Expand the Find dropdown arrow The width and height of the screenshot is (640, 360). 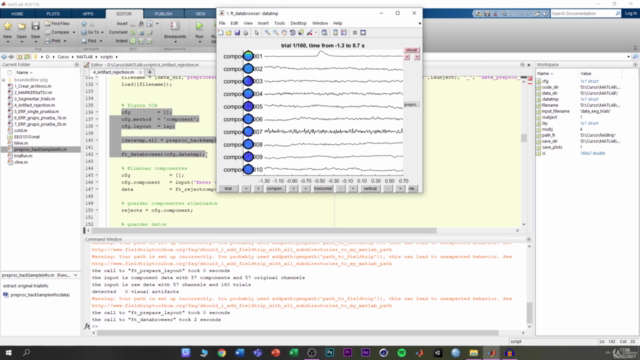tap(101, 41)
